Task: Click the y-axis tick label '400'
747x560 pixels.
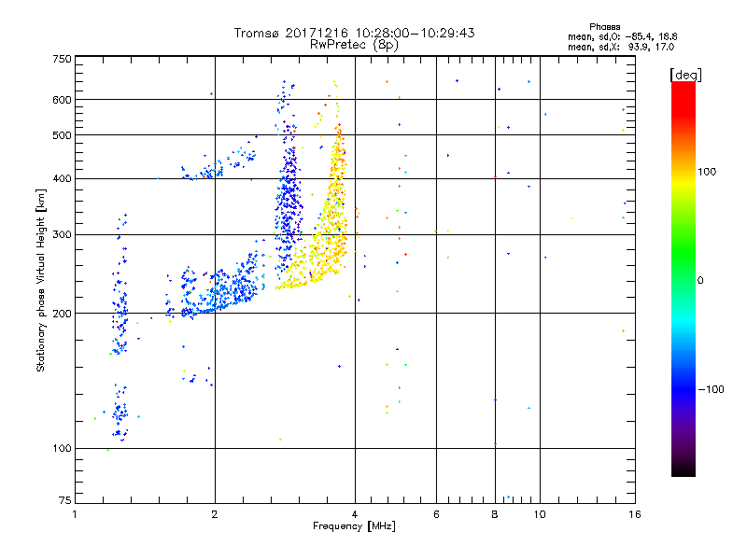Action: click(x=62, y=179)
